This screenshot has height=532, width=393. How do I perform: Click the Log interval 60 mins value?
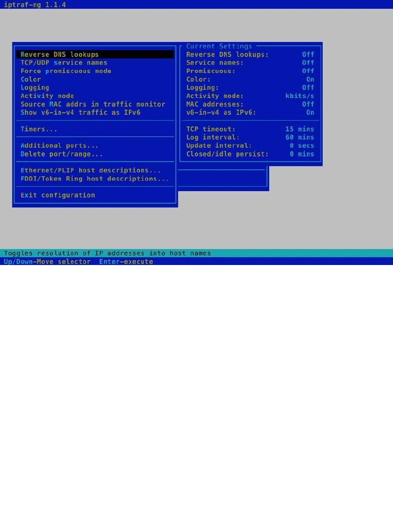[300, 137]
